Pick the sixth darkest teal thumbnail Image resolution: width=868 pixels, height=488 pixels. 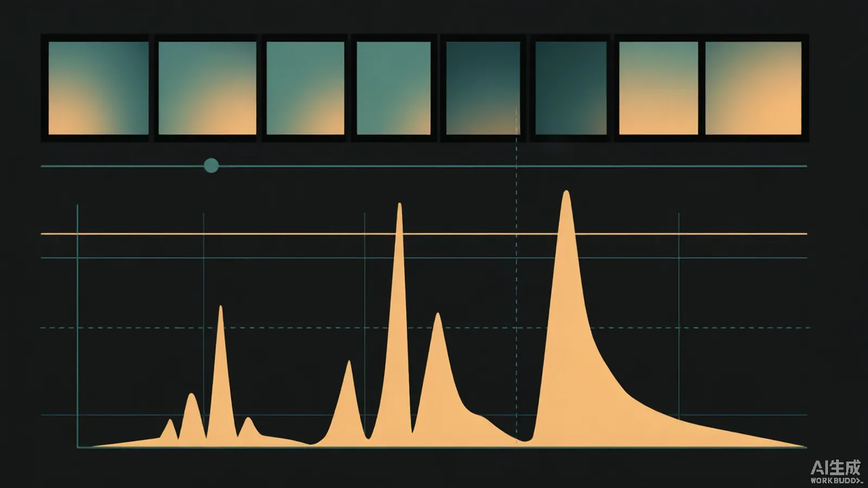coord(571,88)
